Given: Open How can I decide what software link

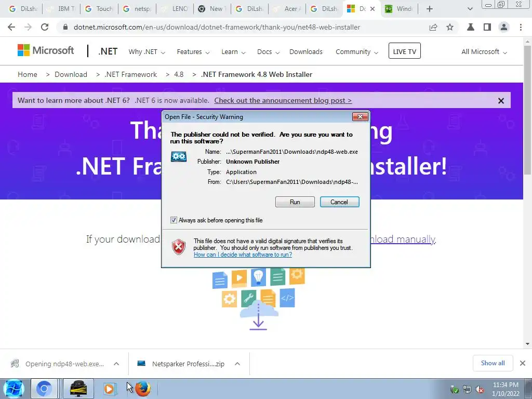Looking at the screenshot, I should [x=243, y=255].
